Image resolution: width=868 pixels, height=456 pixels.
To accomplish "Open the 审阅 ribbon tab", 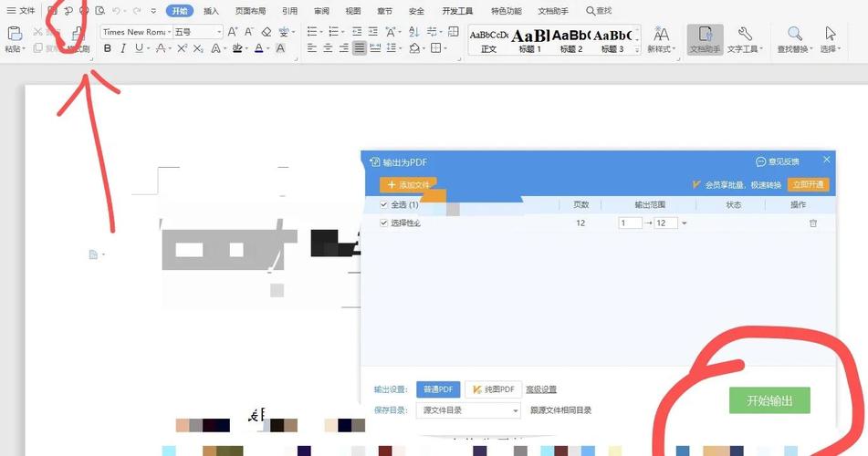I will click(x=321, y=11).
